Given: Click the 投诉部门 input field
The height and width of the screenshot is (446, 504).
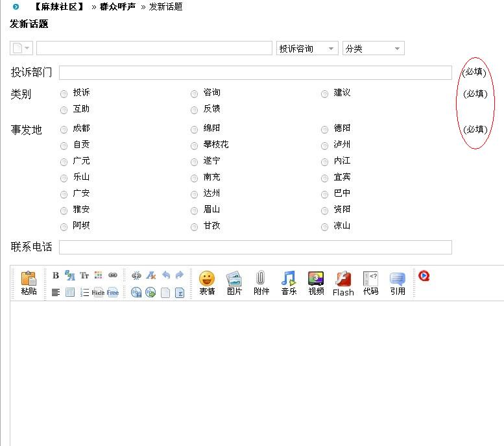Looking at the screenshot, I should 256,73.
